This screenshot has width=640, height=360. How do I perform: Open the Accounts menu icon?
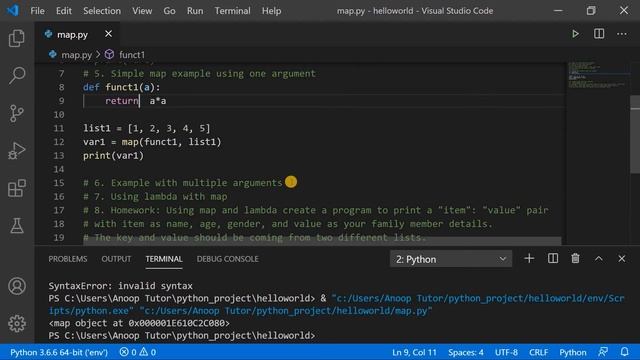click(17, 286)
